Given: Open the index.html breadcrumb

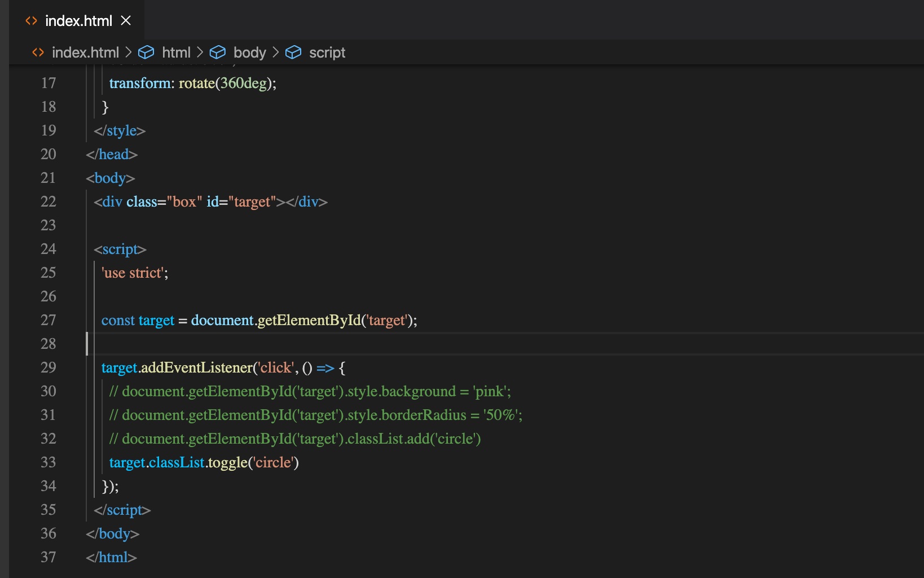Looking at the screenshot, I should point(85,52).
